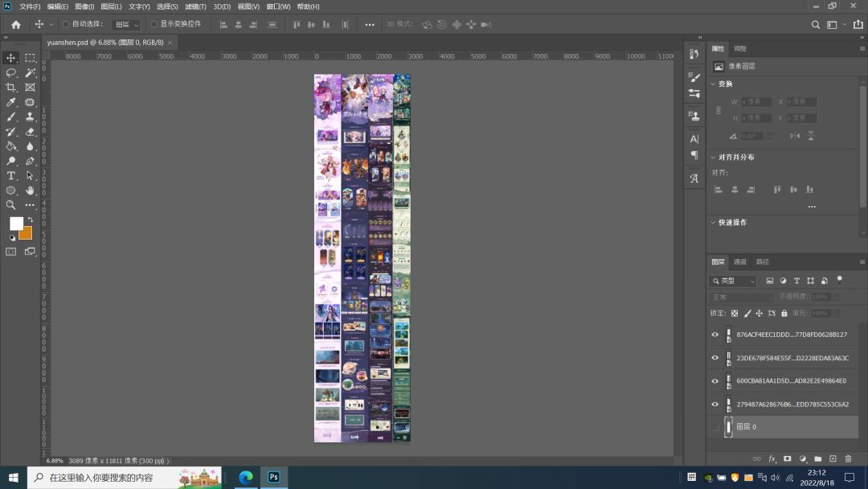Add a layer style with fx button

(772, 458)
